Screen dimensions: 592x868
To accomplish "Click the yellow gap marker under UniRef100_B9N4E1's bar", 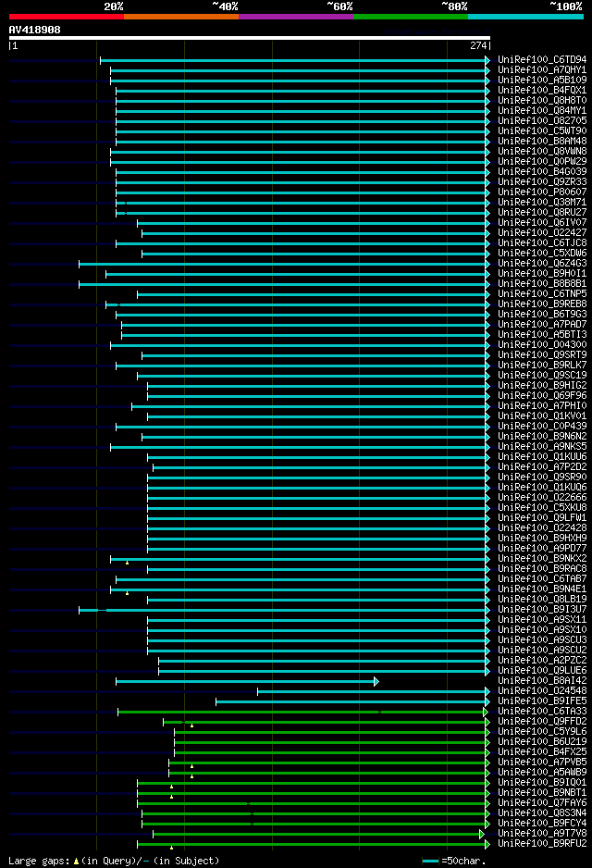I will pos(128,593).
